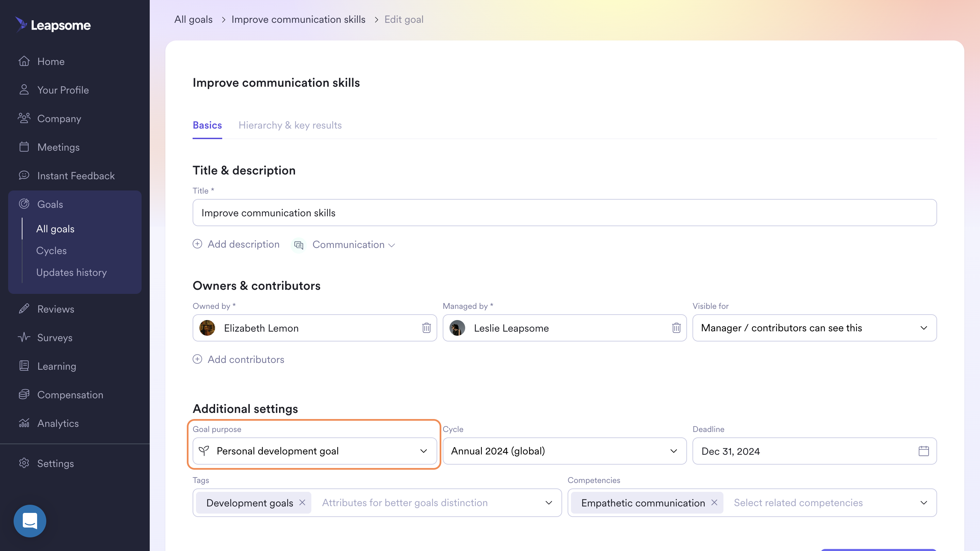Expand the Competencies dropdown arrow
Viewport: 980px width, 551px height.
924,502
